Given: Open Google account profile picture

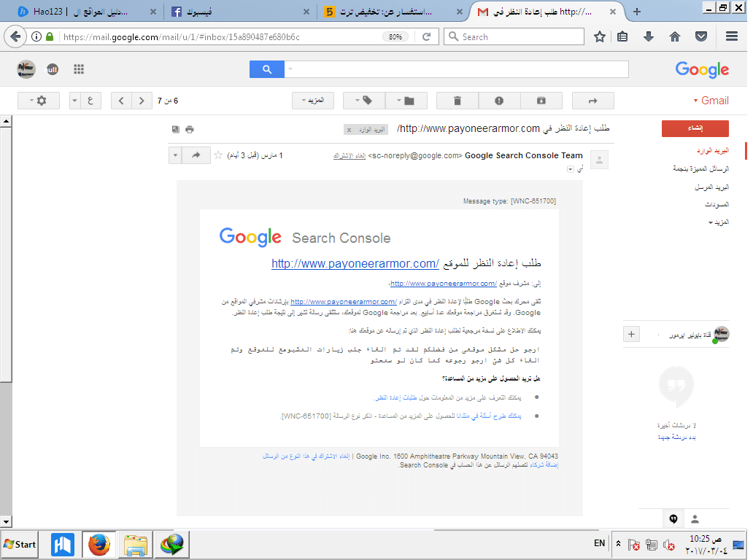Looking at the screenshot, I should click(x=26, y=69).
